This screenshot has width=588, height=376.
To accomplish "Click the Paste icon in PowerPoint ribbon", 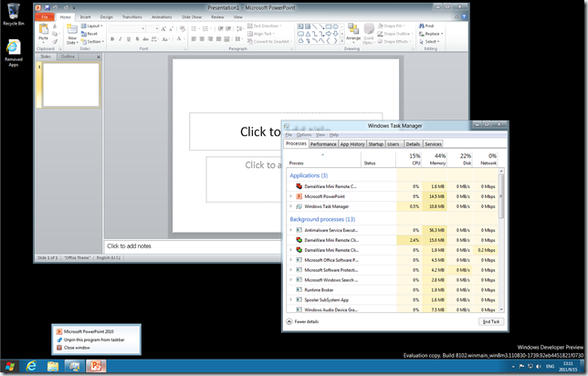I will coord(44,30).
